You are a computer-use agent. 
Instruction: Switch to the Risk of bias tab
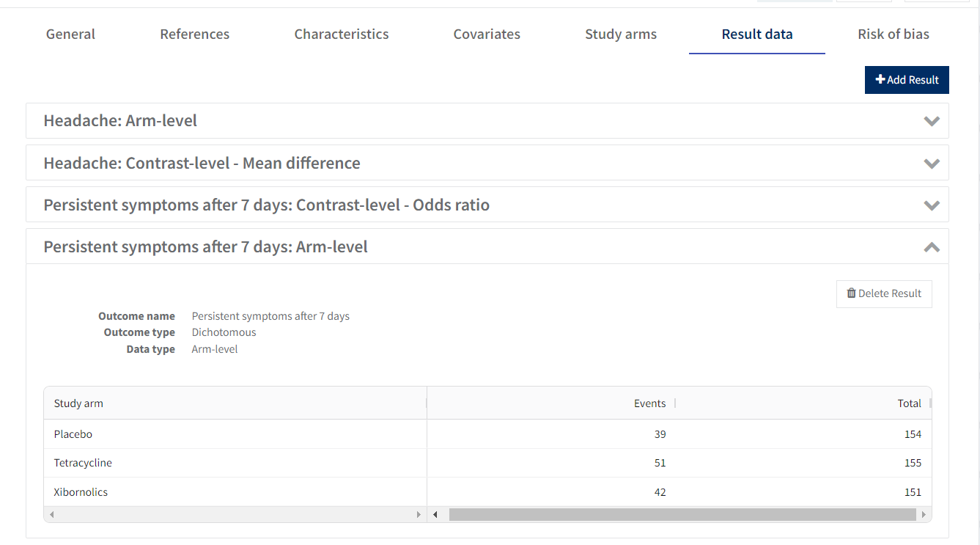[x=894, y=34]
